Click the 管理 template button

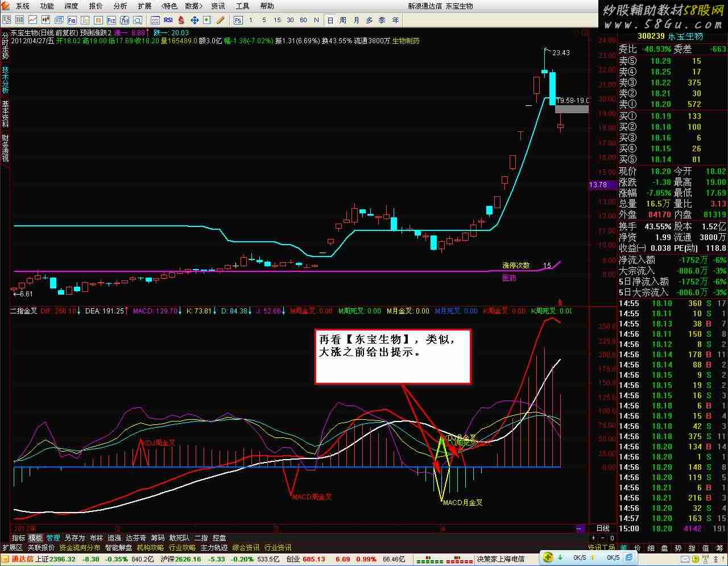[53, 538]
